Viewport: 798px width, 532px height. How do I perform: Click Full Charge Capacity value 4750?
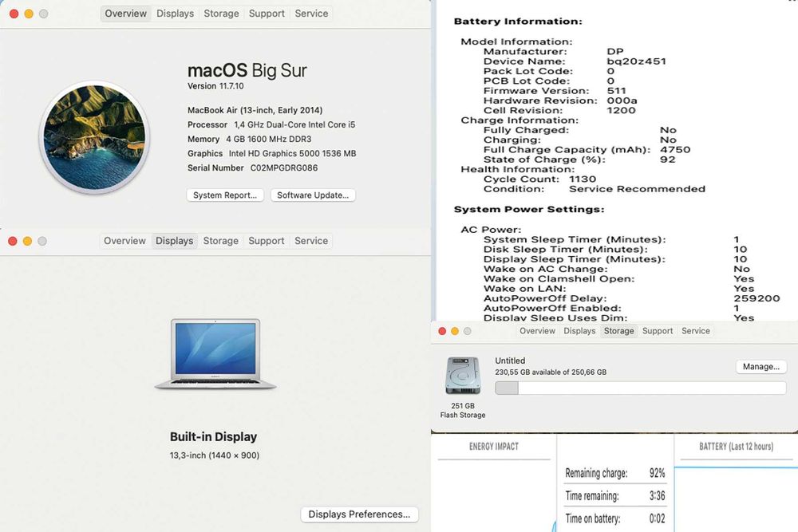(675, 149)
